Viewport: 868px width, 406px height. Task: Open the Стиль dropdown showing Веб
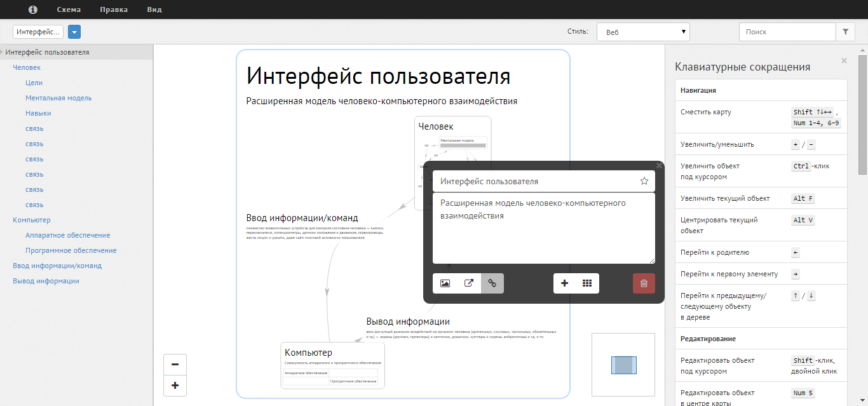coord(643,32)
